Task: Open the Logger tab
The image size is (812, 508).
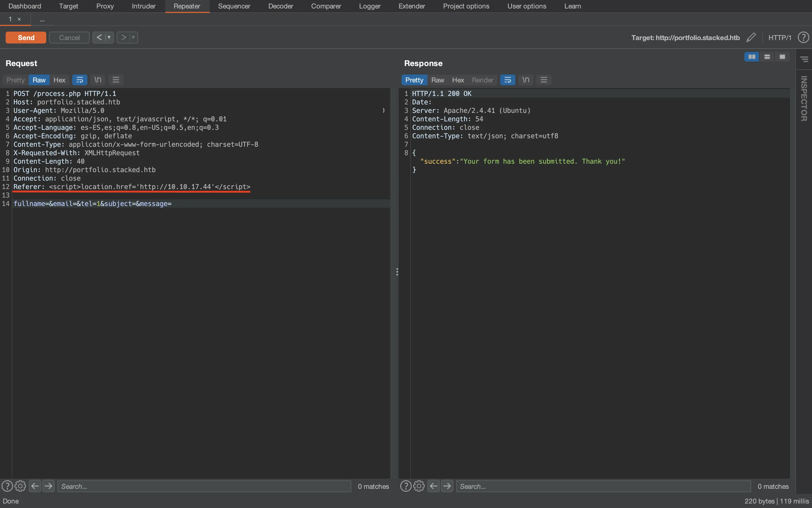Action: [x=369, y=6]
